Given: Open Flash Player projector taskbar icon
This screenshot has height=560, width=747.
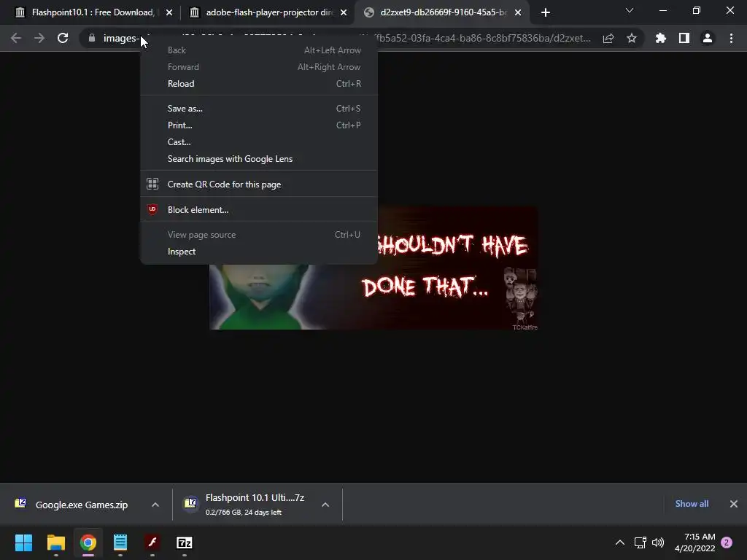Looking at the screenshot, I should point(152,542).
